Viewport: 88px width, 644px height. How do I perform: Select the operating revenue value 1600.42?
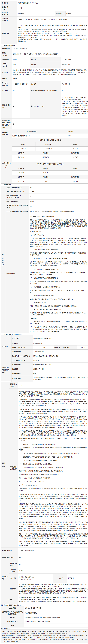[21, 173]
